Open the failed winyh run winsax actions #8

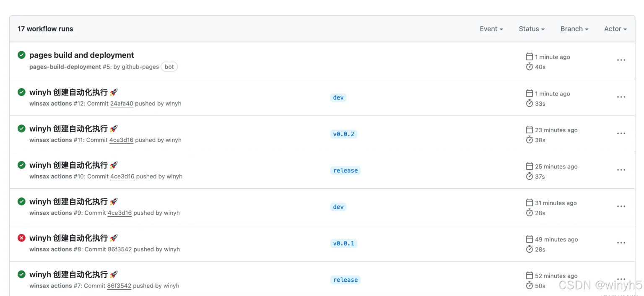click(73, 238)
